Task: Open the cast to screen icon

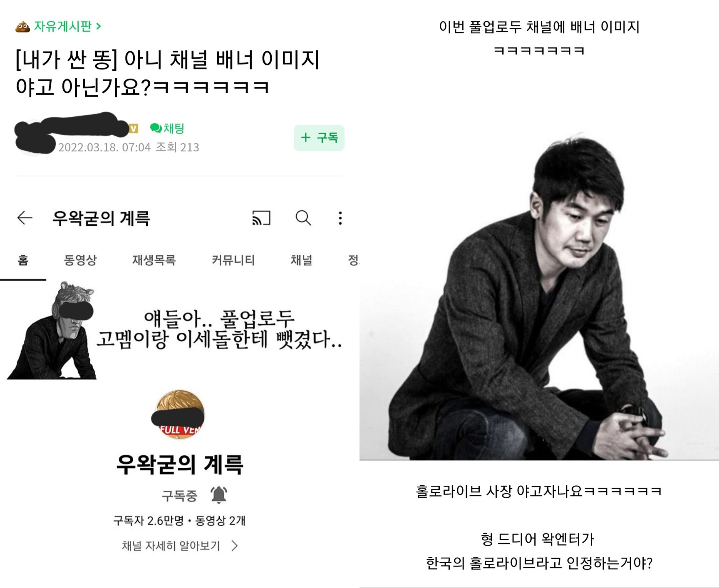Action: pyautogui.click(x=261, y=218)
